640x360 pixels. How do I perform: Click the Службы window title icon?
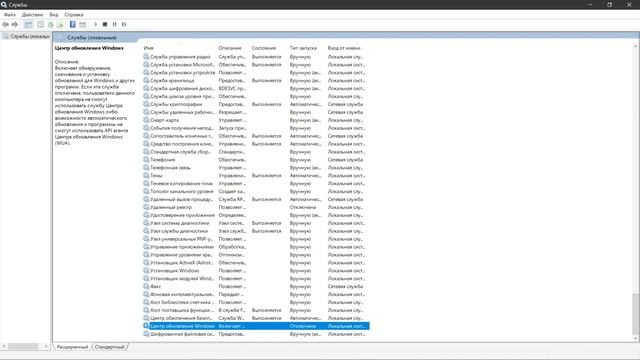[x=4, y=4]
